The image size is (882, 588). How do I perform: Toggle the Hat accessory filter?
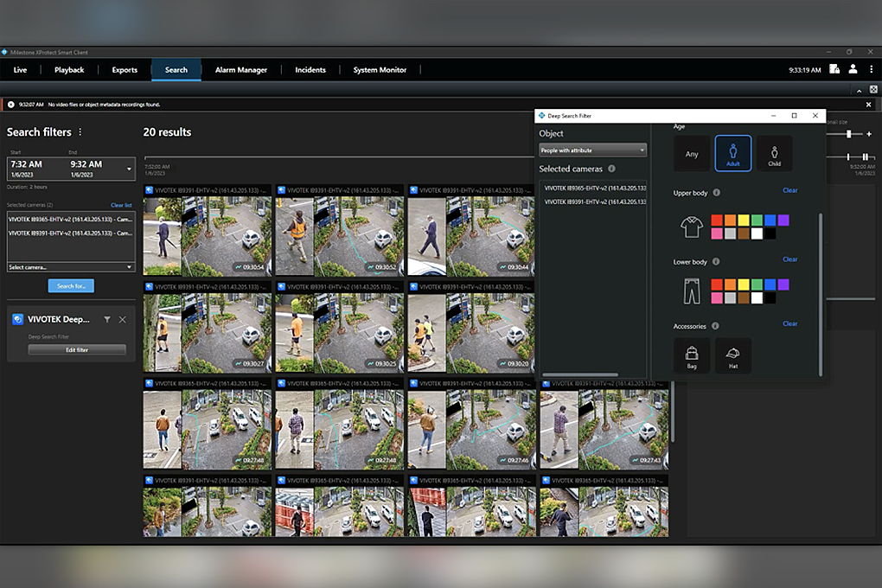[733, 355]
